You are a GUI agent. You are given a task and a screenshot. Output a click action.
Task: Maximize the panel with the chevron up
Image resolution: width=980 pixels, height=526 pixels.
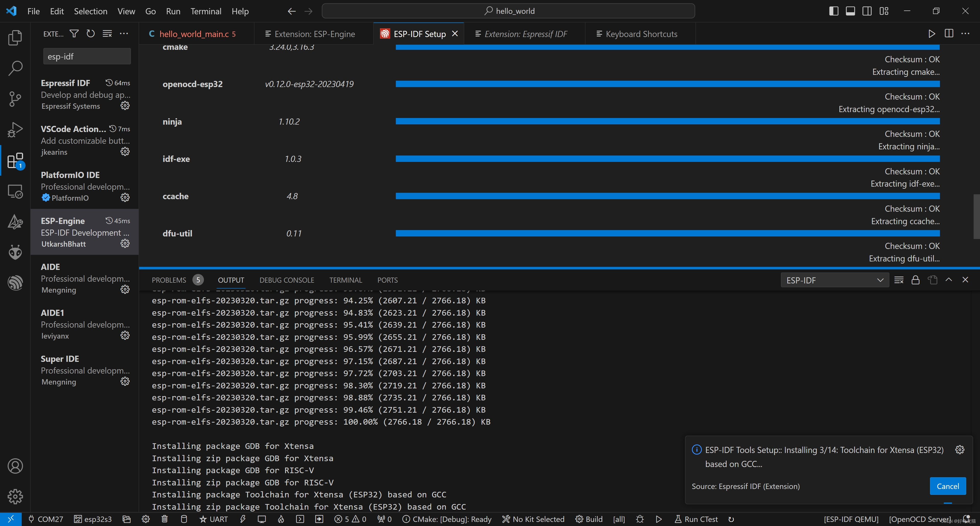point(949,280)
